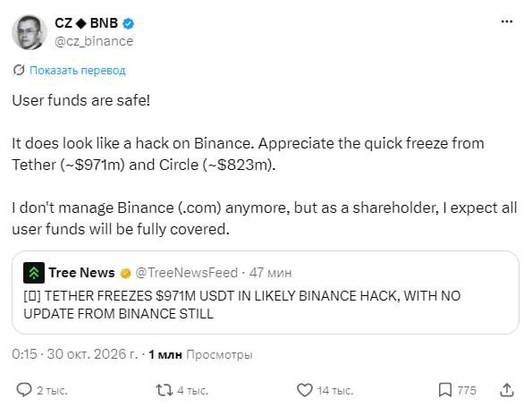
Task: Click the translate icon beside Показать перевод
Action: point(19,70)
